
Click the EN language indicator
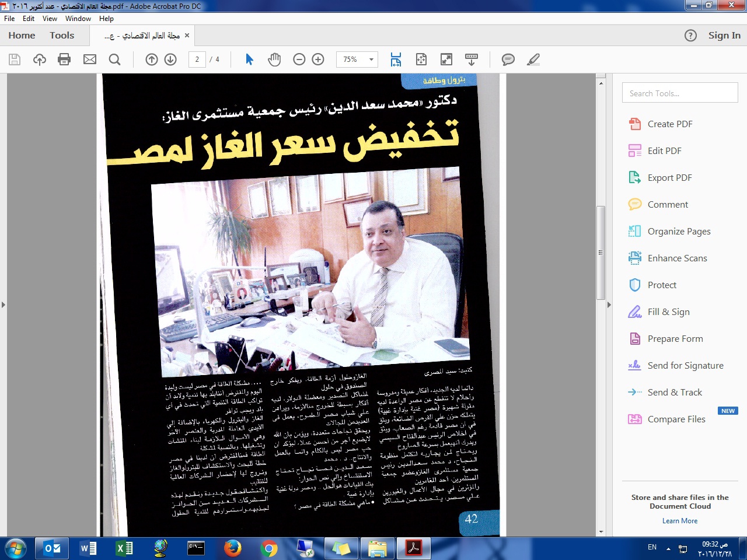tap(652, 547)
